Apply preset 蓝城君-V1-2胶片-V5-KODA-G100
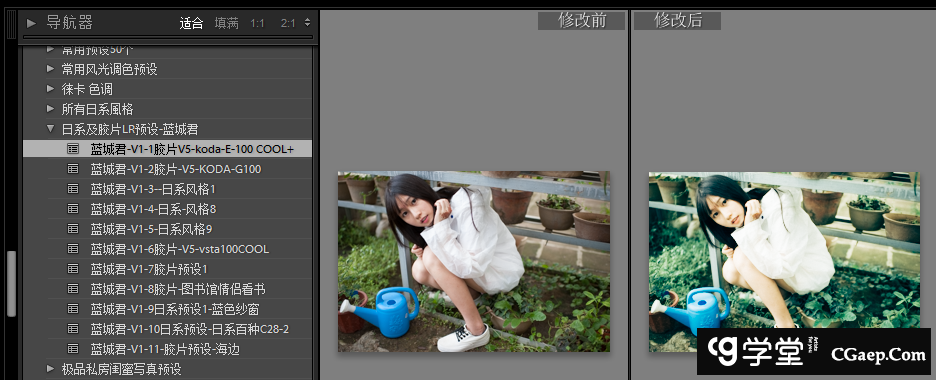 (176, 169)
